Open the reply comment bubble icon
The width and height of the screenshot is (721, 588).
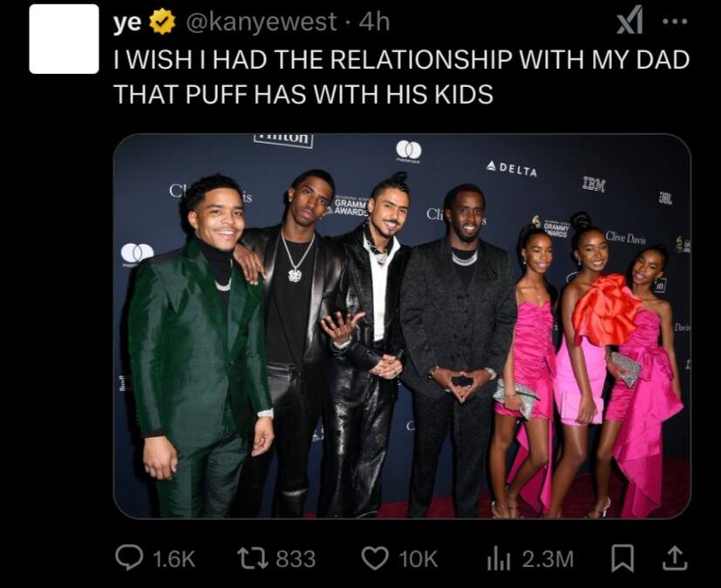point(129,558)
